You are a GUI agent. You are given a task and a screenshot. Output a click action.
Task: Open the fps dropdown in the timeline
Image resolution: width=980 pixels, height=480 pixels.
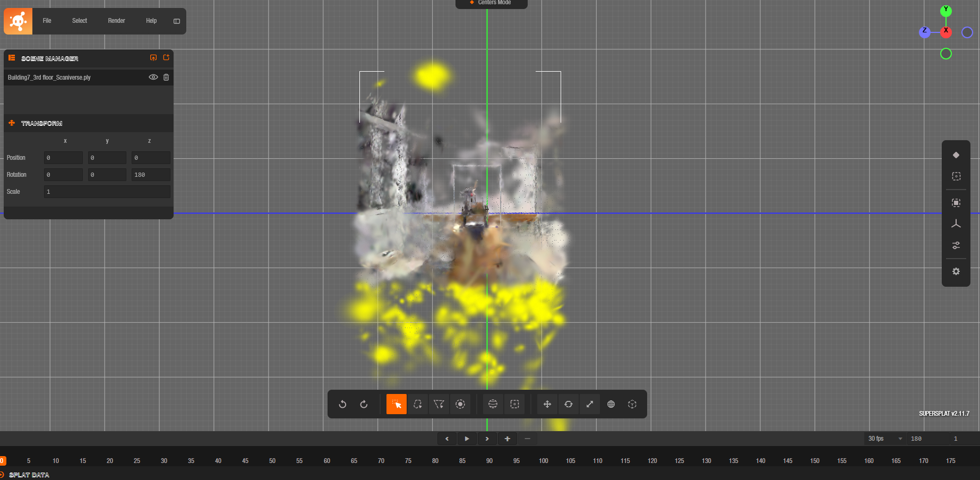point(900,439)
